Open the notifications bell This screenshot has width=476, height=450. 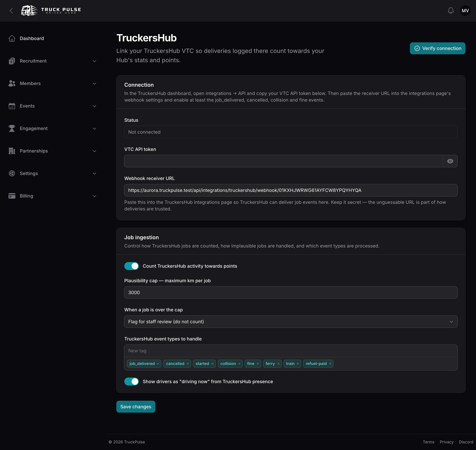point(451,11)
